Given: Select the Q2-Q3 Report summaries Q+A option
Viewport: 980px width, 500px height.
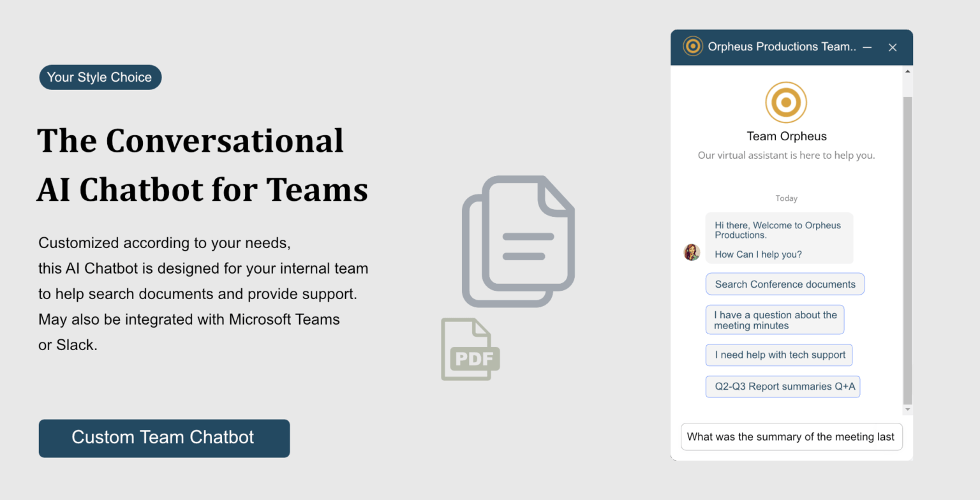Looking at the screenshot, I should pyautogui.click(x=782, y=386).
